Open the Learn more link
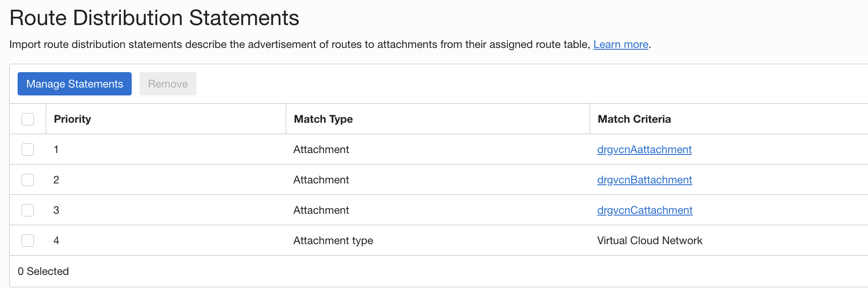 (x=621, y=44)
